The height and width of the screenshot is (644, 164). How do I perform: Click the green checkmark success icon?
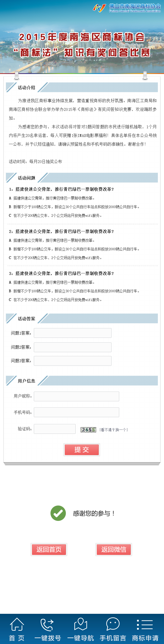click(58, 513)
